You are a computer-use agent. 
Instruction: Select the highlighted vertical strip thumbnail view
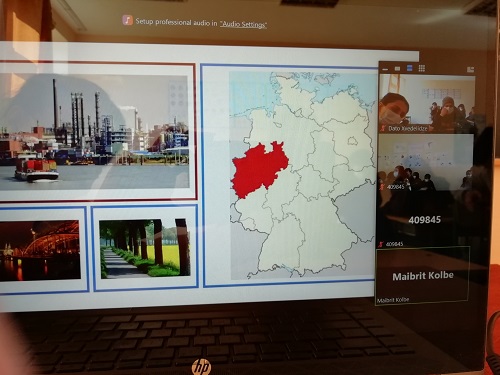pos(410,68)
